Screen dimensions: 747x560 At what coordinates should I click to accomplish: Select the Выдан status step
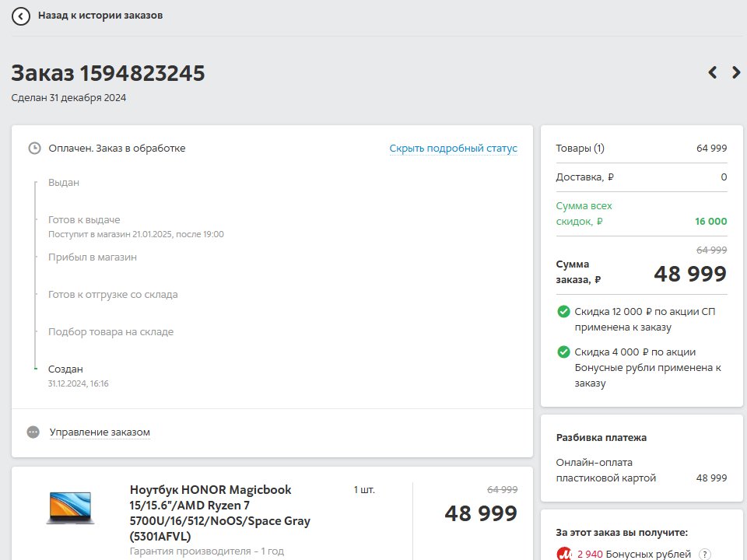[x=63, y=182]
